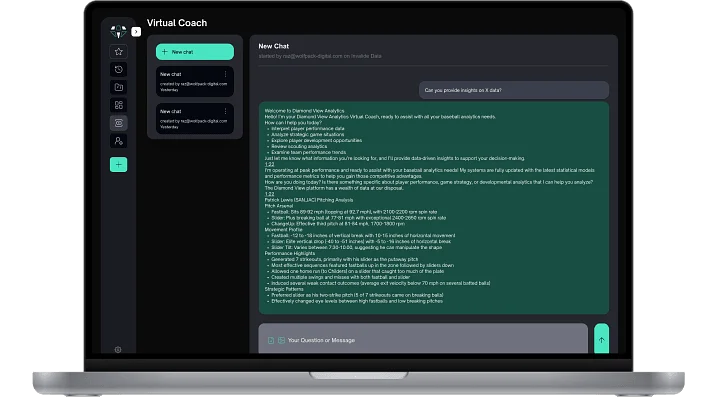
Task: Click the New Chat conversation title
Action: pos(274,46)
